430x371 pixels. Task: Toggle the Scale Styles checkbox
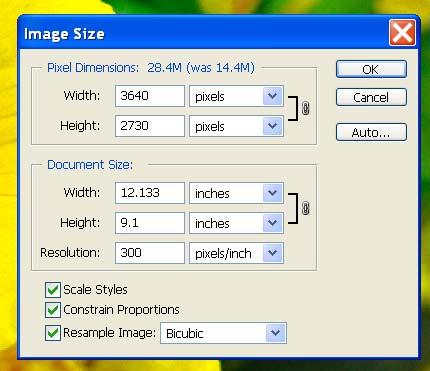(x=53, y=290)
